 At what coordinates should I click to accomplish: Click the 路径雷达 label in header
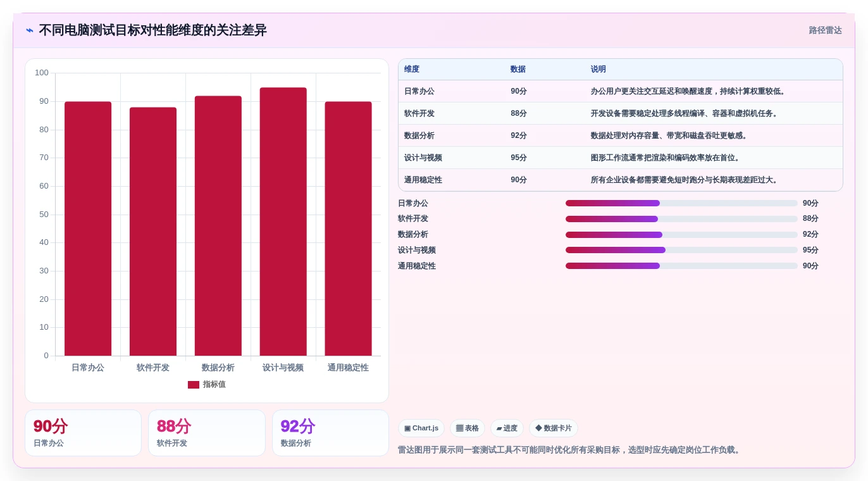coord(825,30)
